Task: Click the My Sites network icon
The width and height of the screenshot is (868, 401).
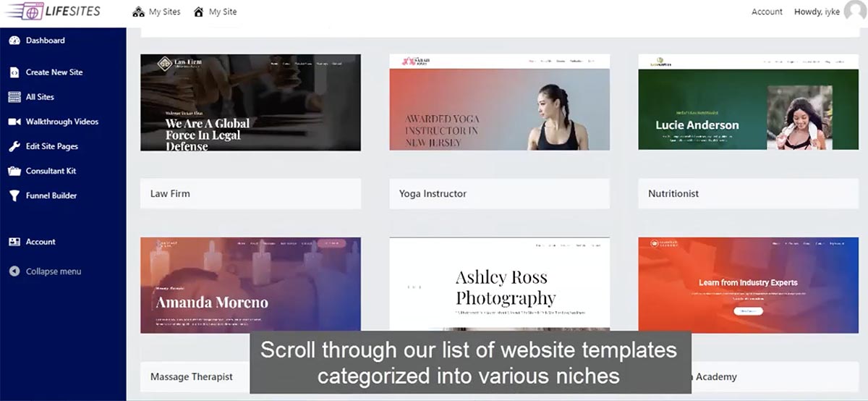Action: (139, 12)
